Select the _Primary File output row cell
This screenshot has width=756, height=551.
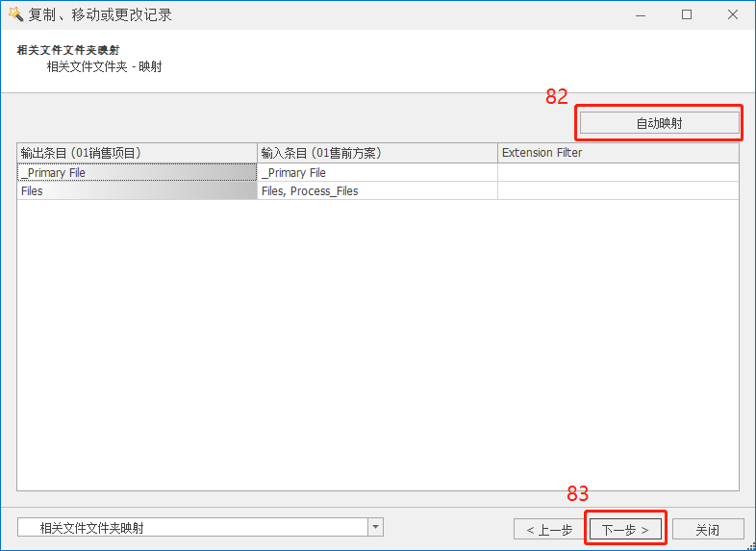pos(137,172)
